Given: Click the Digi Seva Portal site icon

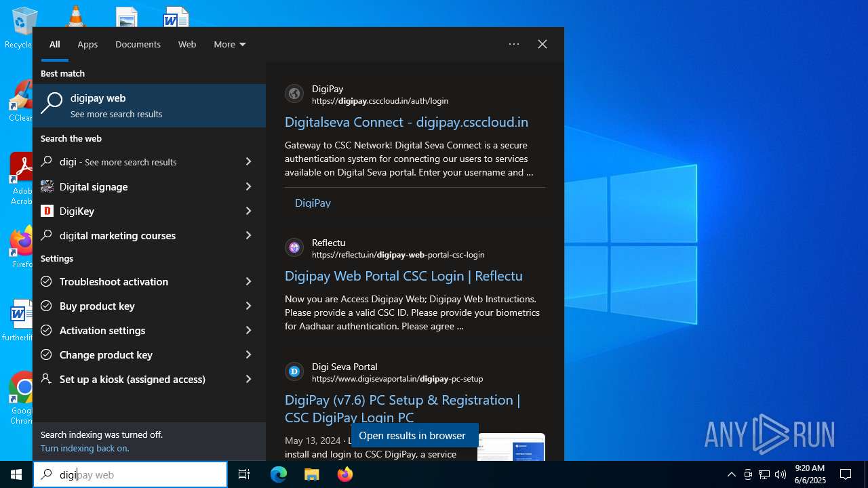Looking at the screenshot, I should pyautogui.click(x=294, y=371).
